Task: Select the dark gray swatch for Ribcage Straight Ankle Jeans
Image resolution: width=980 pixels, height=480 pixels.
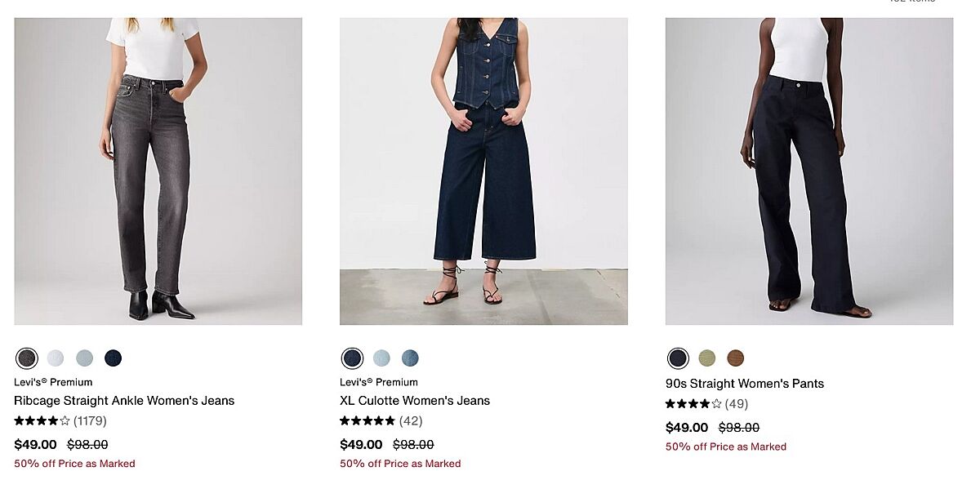Action: [27, 358]
